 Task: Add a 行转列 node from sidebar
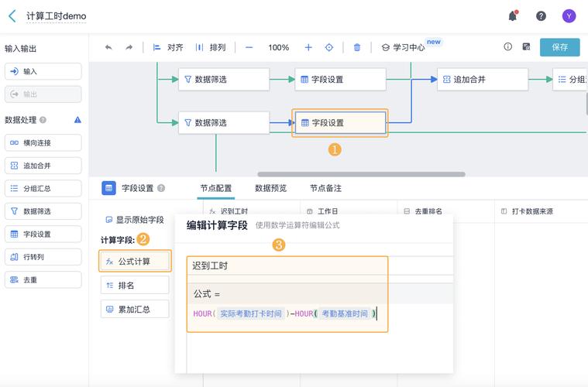click(43, 257)
